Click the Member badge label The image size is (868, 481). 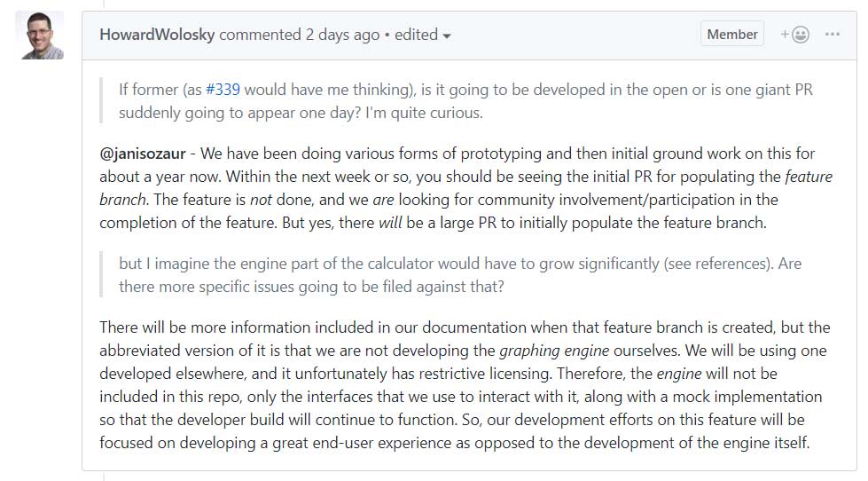point(731,34)
